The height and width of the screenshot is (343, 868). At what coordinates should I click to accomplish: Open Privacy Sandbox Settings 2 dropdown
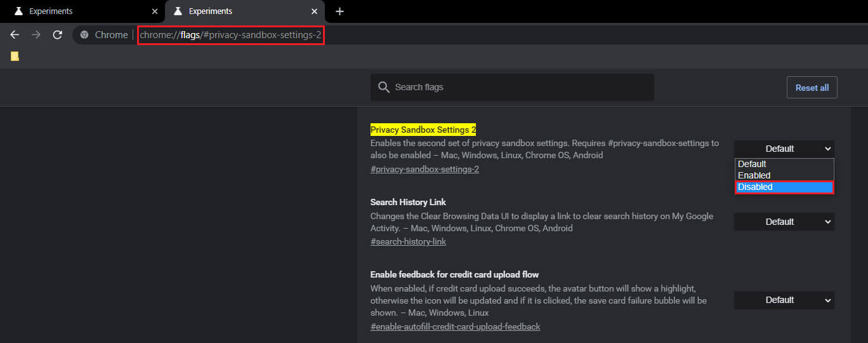(x=784, y=149)
